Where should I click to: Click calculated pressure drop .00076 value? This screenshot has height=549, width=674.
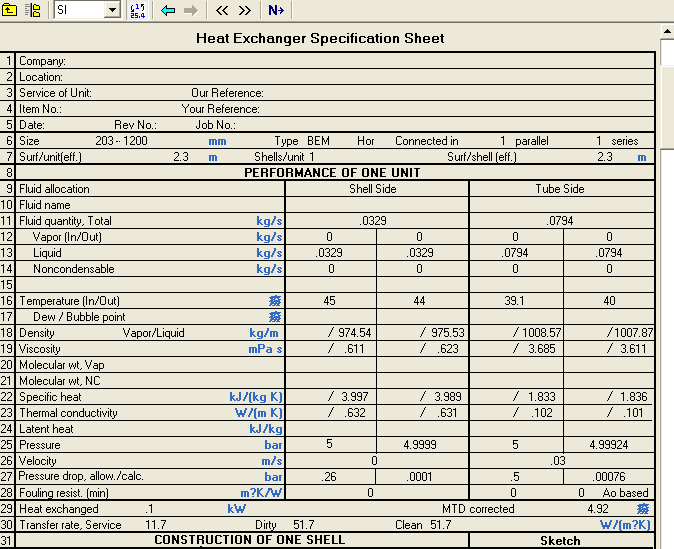coord(609,477)
